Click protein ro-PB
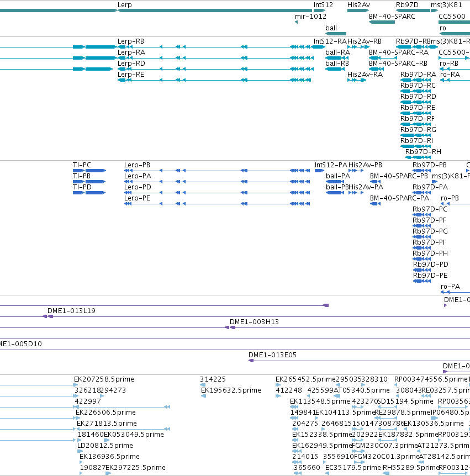The width and height of the screenshot is (470, 476). pyautogui.click(x=450, y=198)
